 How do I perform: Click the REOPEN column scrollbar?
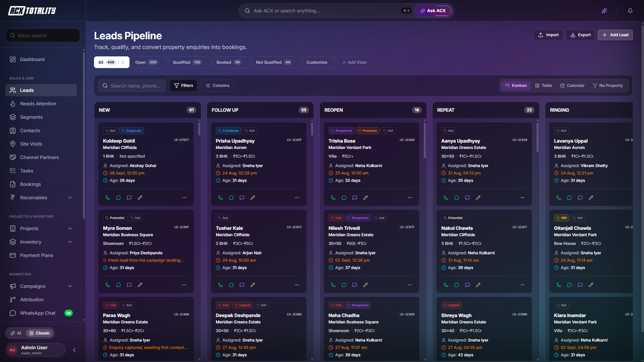[x=425, y=140]
